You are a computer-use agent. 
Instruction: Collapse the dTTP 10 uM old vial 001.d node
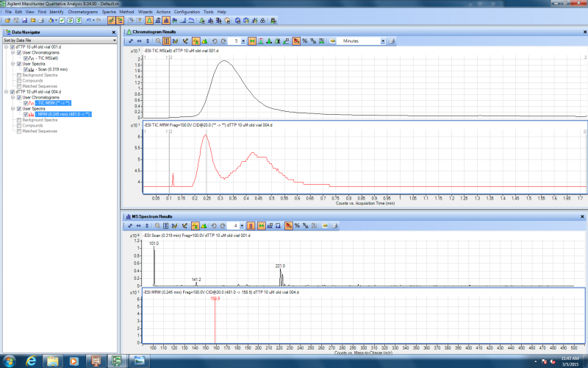[x=6, y=47]
